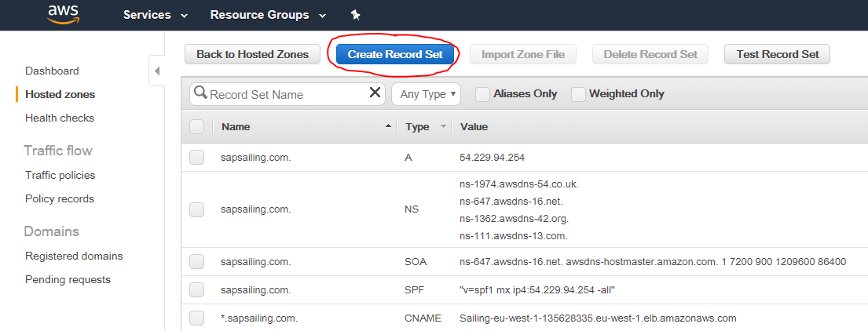Select checkbox for the SPF record row
The height and width of the screenshot is (331, 868).
[196, 290]
